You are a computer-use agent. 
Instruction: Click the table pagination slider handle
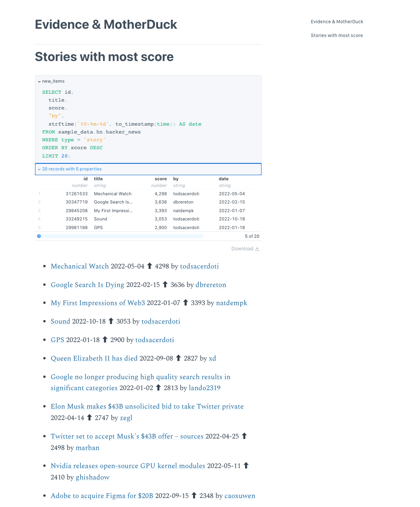pyautogui.click(x=39, y=236)
